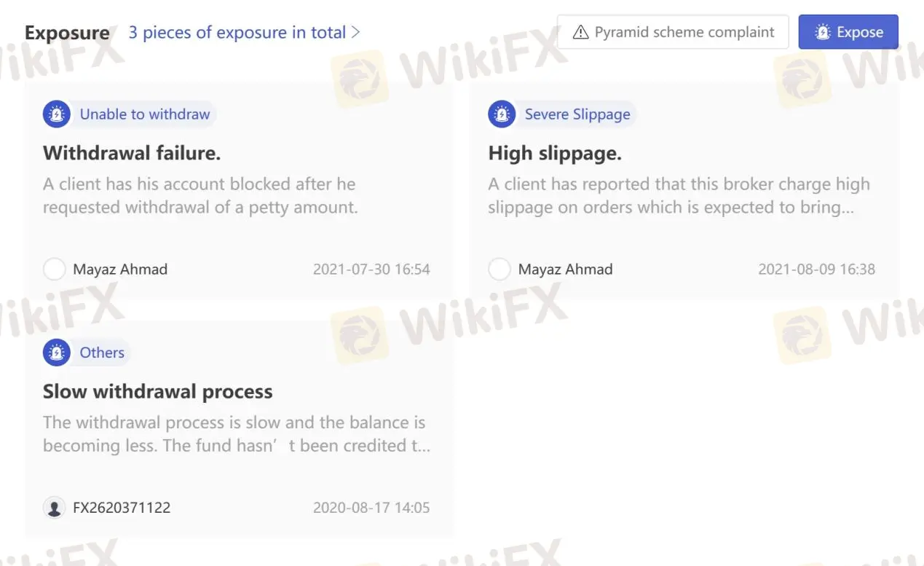
Task: Open the full list of 3 pieces of exposure
Action: [x=237, y=31]
